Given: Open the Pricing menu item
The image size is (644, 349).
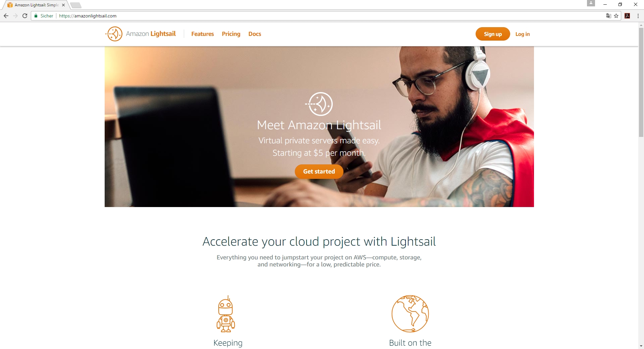Looking at the screenshot, I should coord(231,34).
